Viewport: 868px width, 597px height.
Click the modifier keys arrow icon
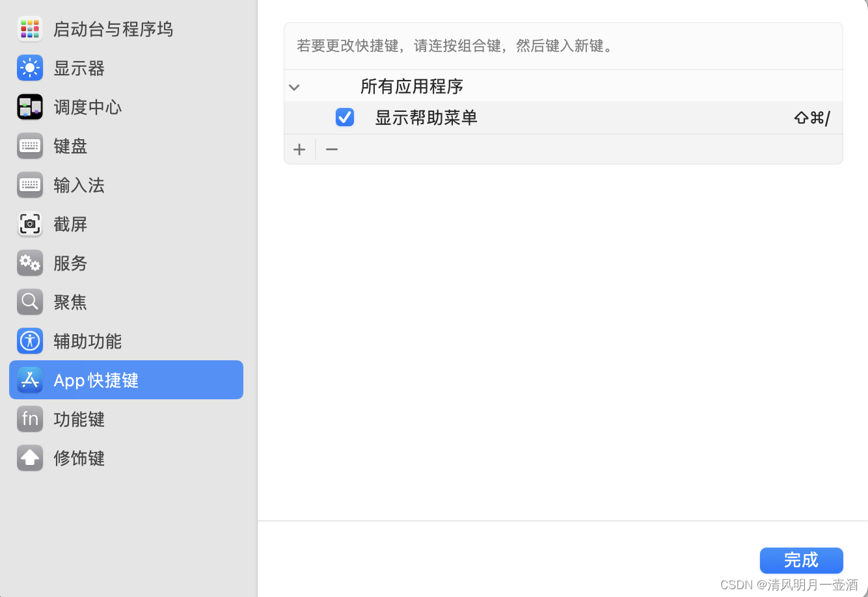click(x=30, y=458)
